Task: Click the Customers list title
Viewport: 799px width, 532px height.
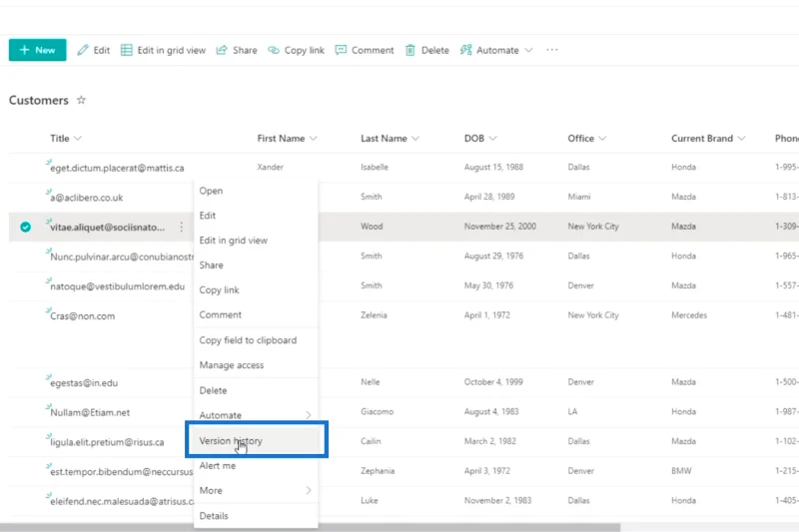Action: 39,100
